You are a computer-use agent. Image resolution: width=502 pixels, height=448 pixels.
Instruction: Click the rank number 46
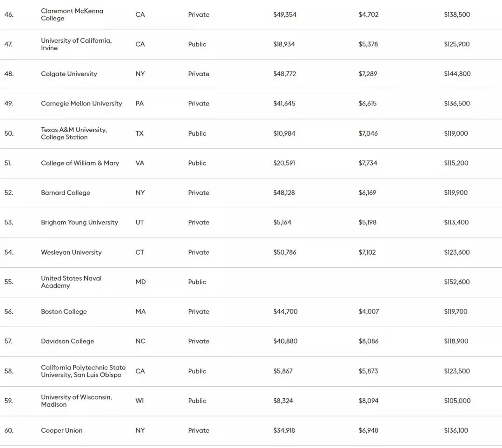tap(9, 14)
